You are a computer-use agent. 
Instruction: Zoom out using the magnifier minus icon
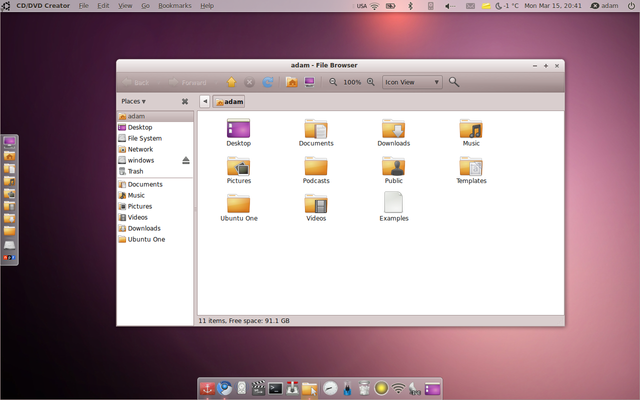(x=333, y=82)
